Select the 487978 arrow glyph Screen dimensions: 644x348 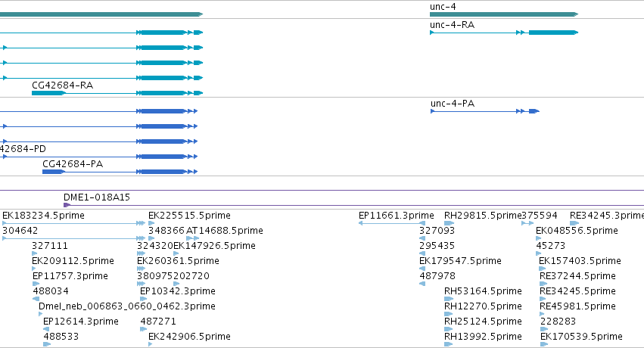tap(422, 284)
